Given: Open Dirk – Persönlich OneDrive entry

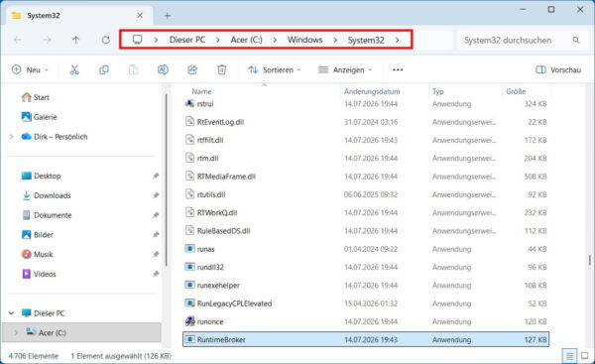Looking at the screenshot, I should coord(55,137).
